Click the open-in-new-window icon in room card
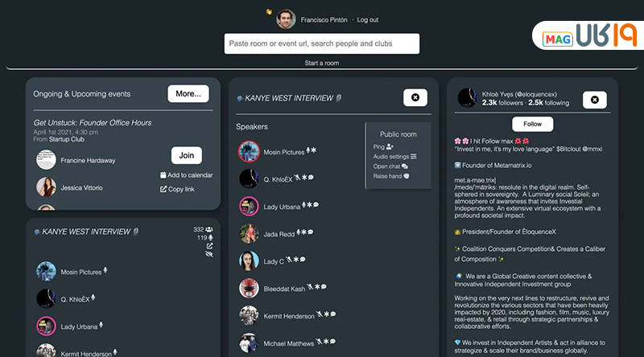Screen dimensions: 644x357 (209, 246)
